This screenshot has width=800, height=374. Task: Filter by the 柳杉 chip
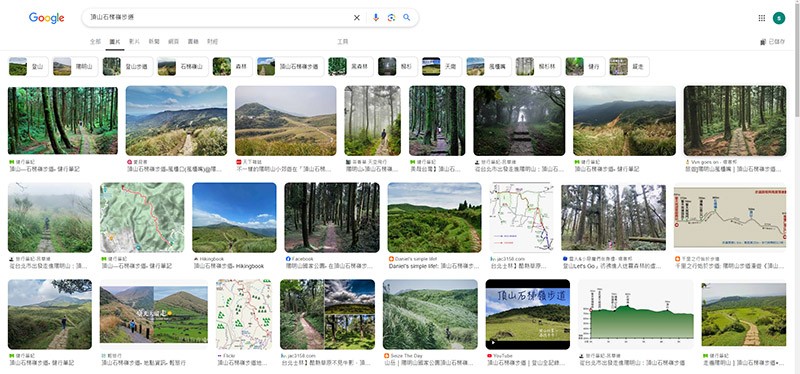coord(397,66)
